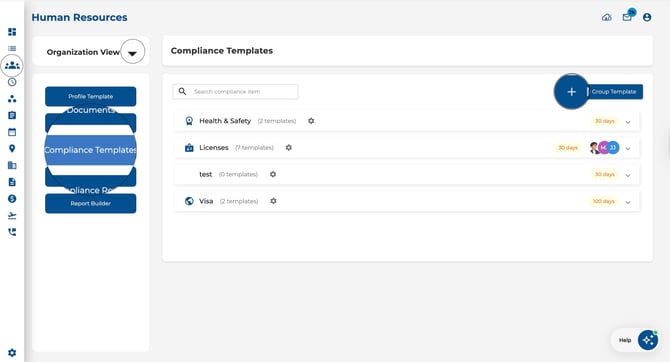Image resolution: width=670 pixels, height=362 pixels.
Task: Open the user account avatar icon
Action: click(647, 17)
